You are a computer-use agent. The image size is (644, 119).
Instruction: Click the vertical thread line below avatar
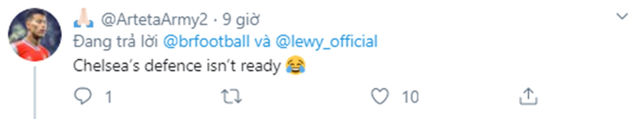(x=35, y=93)
